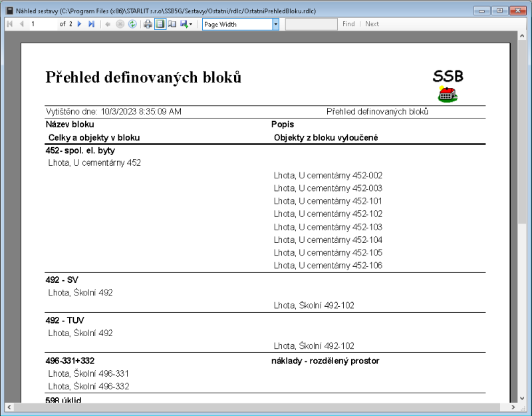Image resolution: width=532 pixels, height=416 pixels.
Task: Click the Find link to search
Action: tap(348, 24)
